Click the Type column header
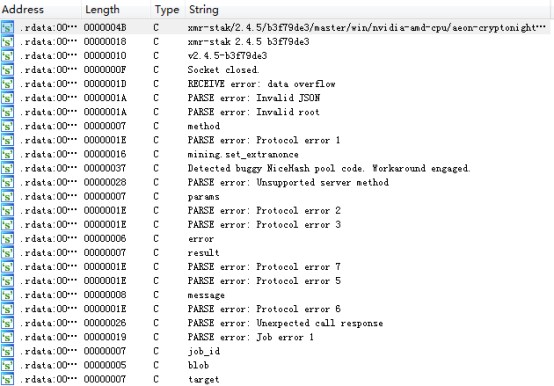This screenshot has width=554, height=386. pos(168,9)
